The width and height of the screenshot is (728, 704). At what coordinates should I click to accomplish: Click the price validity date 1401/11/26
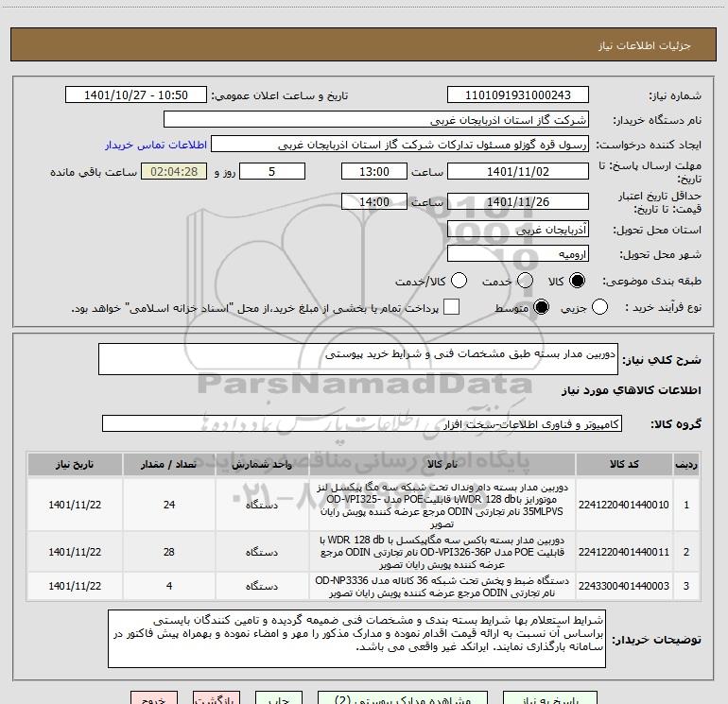518,201
